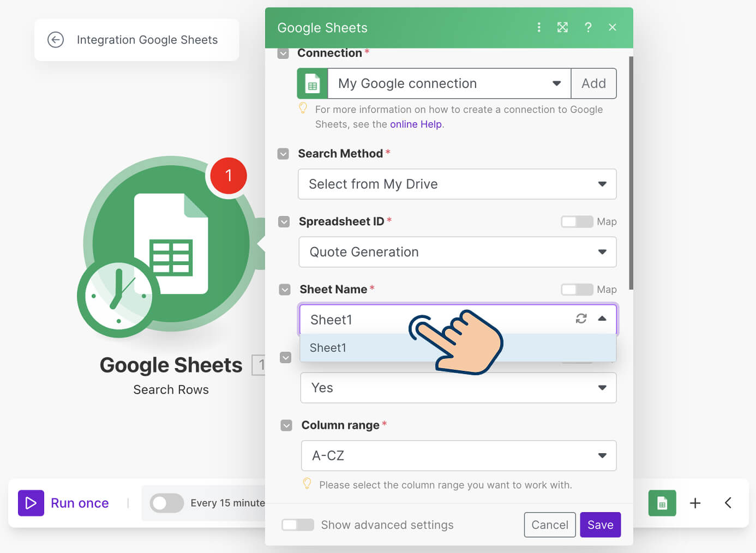This screenshot has width=756, height=553.
Task: Click the green Google Sheets toolbar icon
Action: click(x=662, y=503)
